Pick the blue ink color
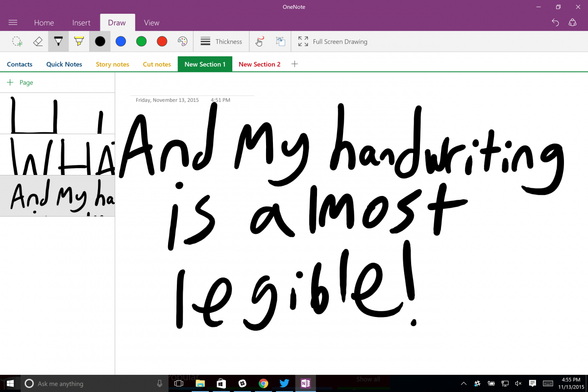This screenshot has height=392, width=588. 121,42
